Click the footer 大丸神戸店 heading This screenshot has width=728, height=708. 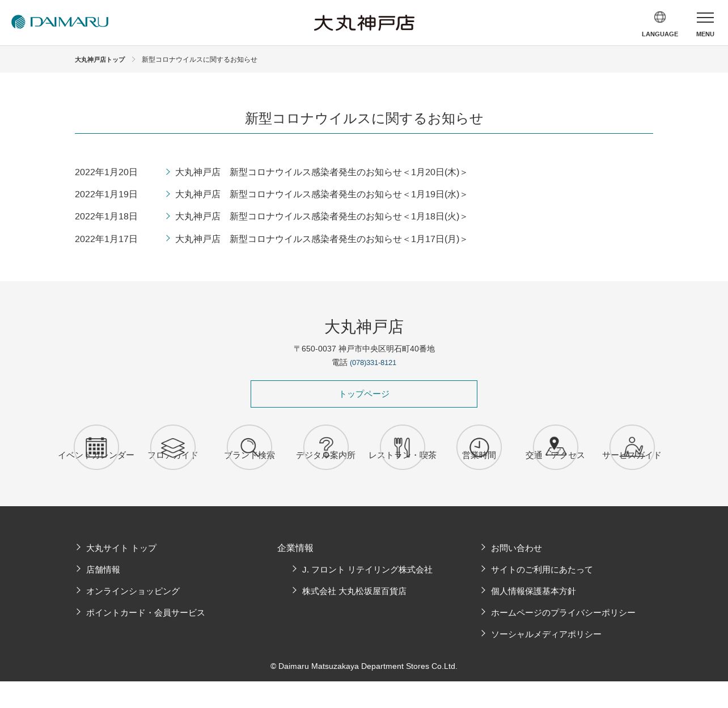click(364, 327)
